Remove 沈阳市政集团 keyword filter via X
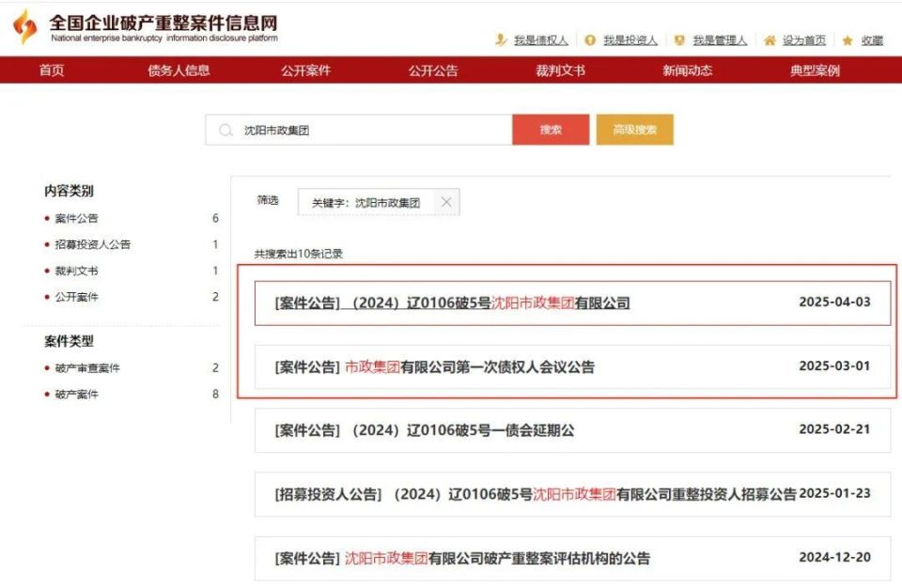Viewport: 902px width, 588px height. point(446,201)
